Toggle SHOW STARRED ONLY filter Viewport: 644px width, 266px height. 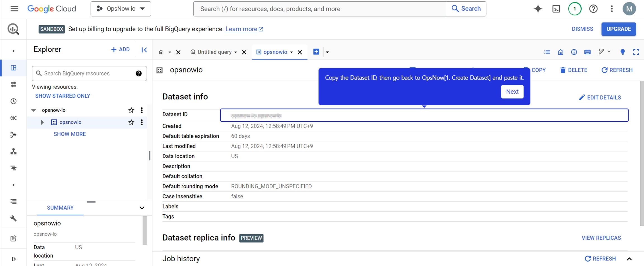click(63, 96)
